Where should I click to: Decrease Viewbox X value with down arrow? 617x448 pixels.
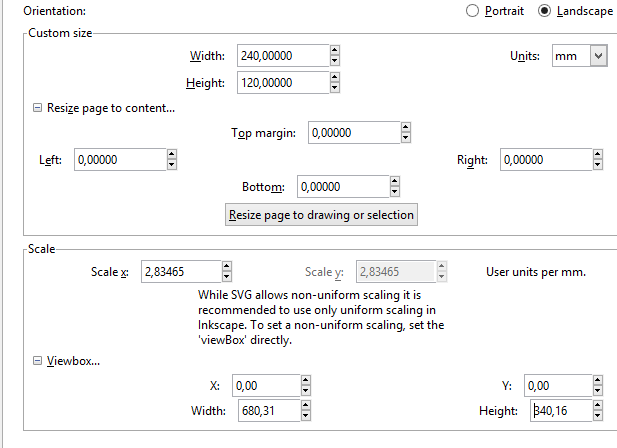coord(305,390)
